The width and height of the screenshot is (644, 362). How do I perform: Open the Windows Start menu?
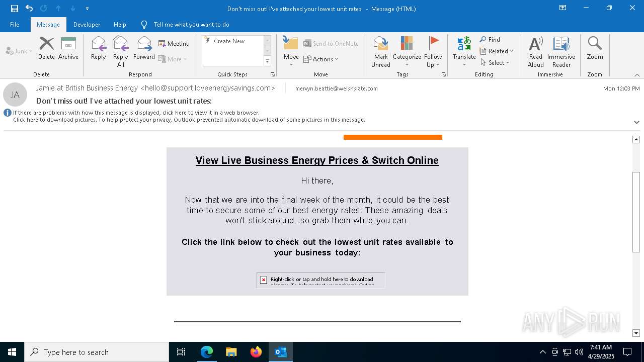12,352
